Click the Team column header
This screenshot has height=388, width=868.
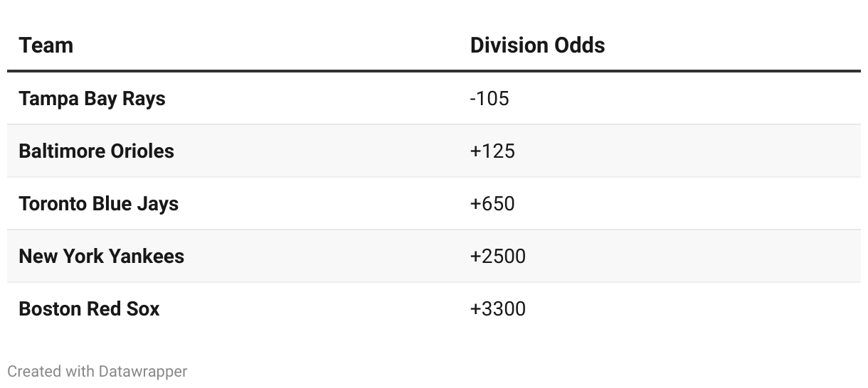pos(46,45)
